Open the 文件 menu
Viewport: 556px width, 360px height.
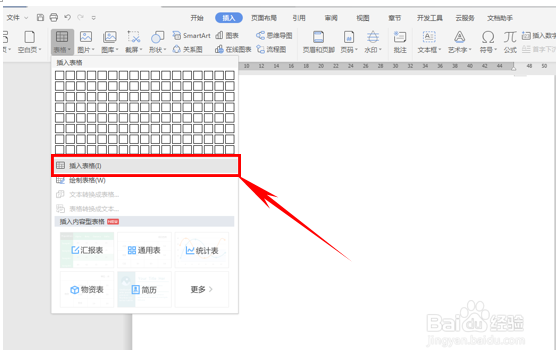pos(13,17)
